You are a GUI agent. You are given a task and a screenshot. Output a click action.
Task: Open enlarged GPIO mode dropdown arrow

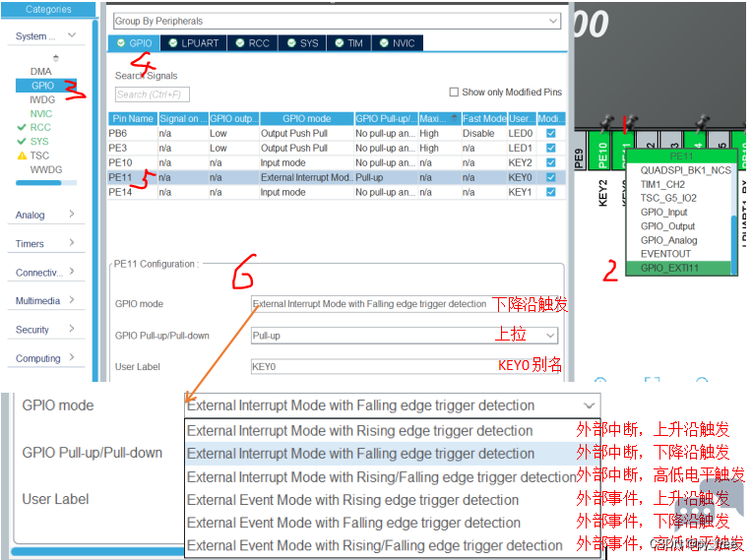[x=589, y=405]
